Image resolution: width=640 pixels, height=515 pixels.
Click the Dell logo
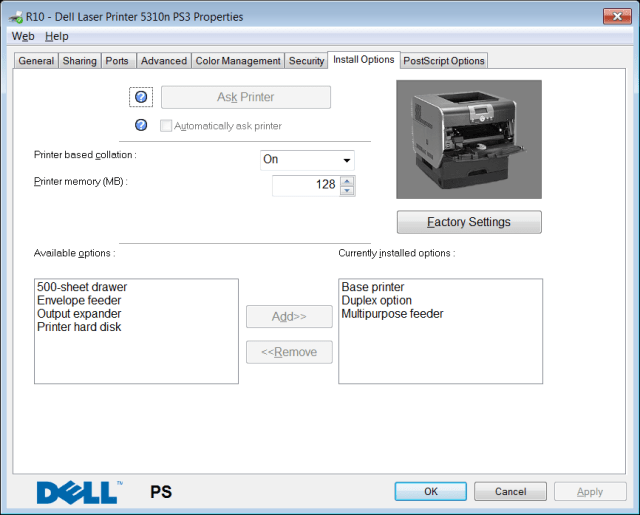pos(80,492)
